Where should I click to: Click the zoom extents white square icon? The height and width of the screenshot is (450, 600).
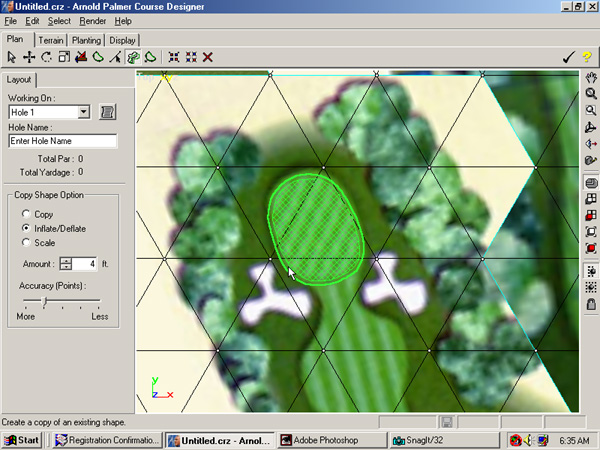(591, 232)
